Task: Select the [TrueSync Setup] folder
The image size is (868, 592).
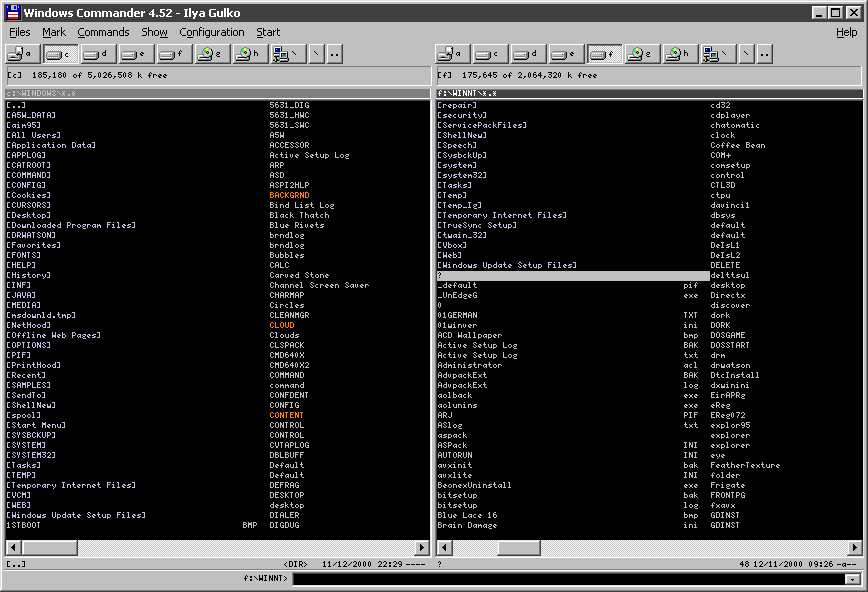Action: tap(477, 225)
